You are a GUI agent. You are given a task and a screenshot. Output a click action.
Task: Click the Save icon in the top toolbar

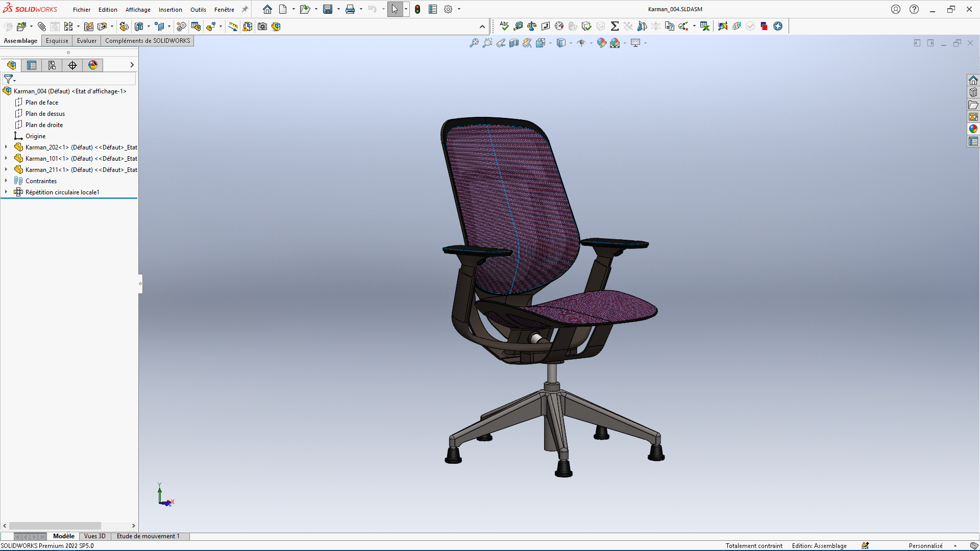328,9
